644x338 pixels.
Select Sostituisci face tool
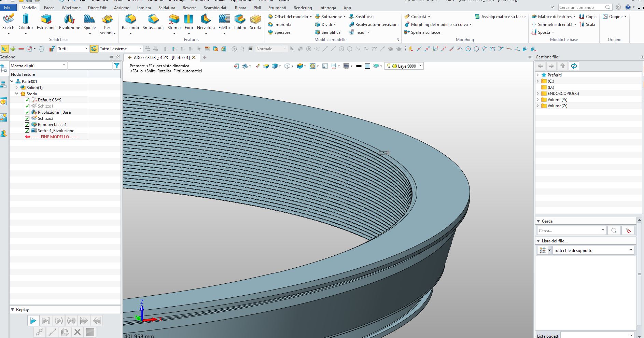361,16
